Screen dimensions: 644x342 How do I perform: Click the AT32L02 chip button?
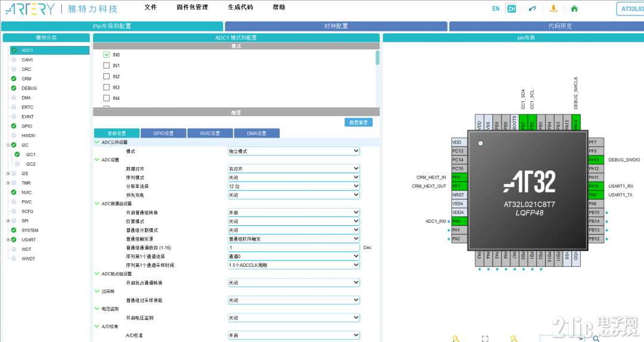click(630, 8)
